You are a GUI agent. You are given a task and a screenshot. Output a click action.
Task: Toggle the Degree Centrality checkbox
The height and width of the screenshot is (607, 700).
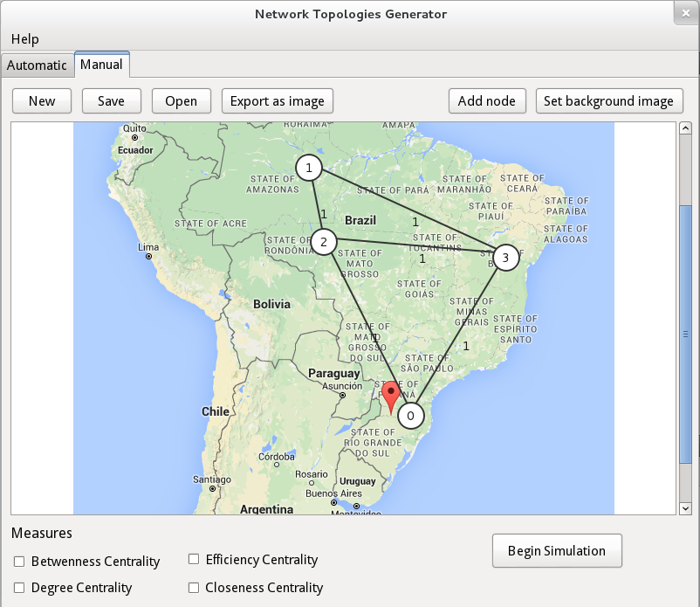(x=19, y=588)
